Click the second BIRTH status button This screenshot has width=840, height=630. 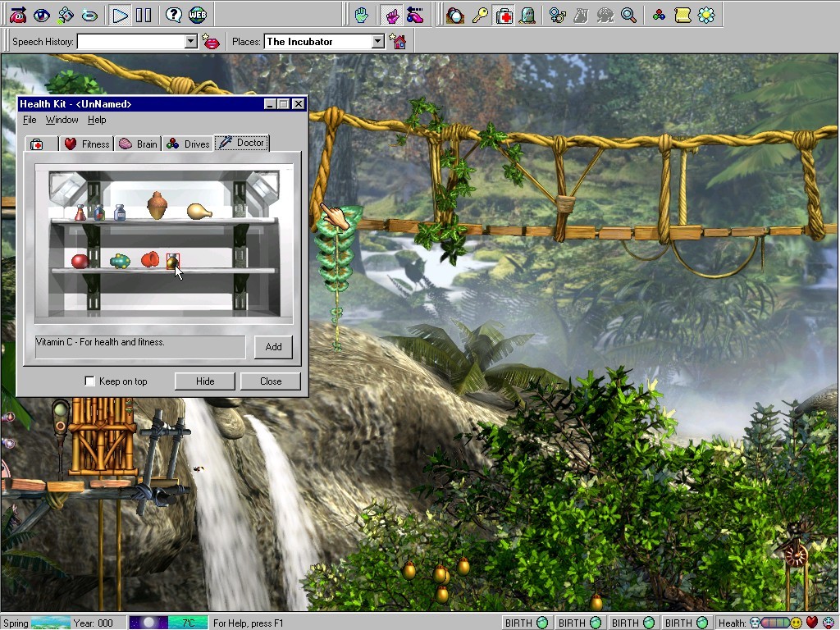pos(579,623)
